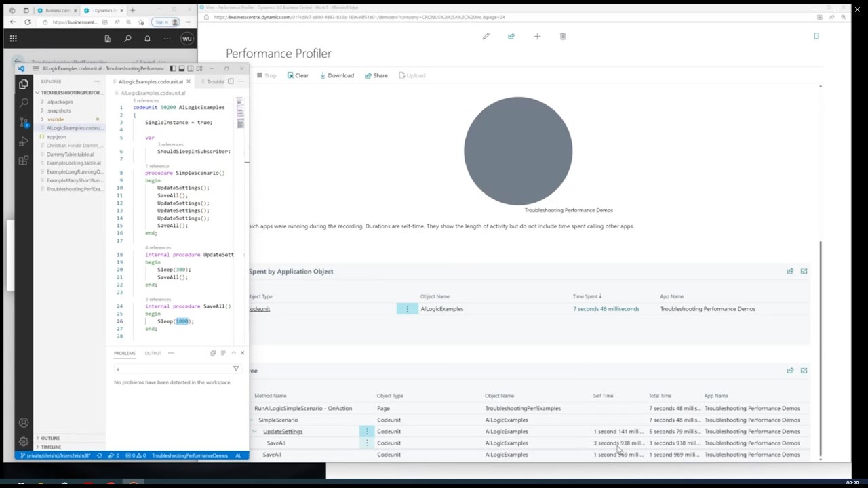Switch to the PROBLEMS panel tab
The height and width of the screenshot is (488, 868).
125,353
